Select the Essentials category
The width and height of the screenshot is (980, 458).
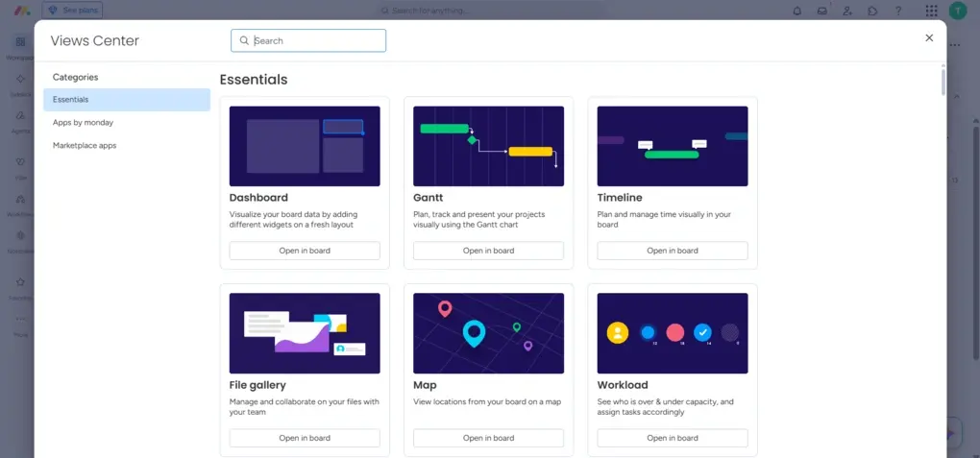click(127, 100)
